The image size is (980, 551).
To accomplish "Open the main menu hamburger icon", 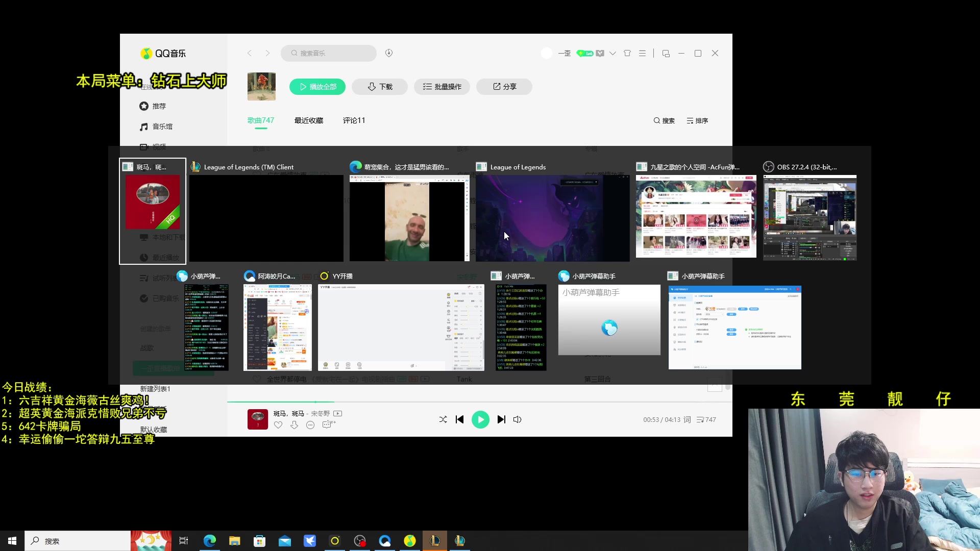I will pyautogui.click(x=642, y=53).
